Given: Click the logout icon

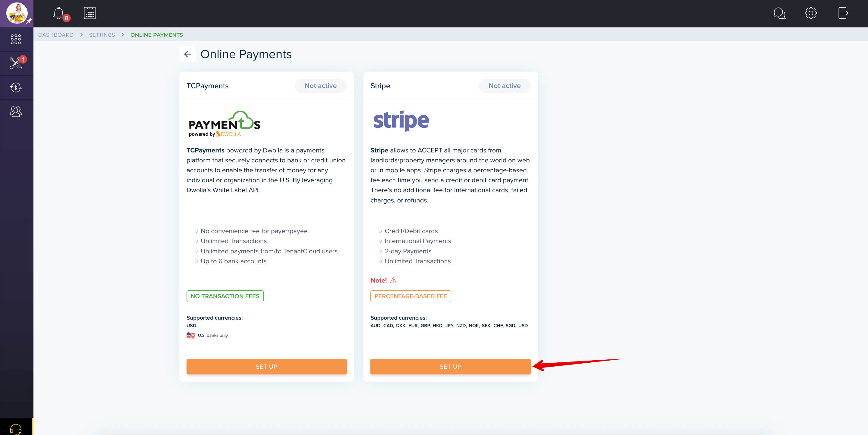Looking at the screenshot, I should click(x=843, y=14).
